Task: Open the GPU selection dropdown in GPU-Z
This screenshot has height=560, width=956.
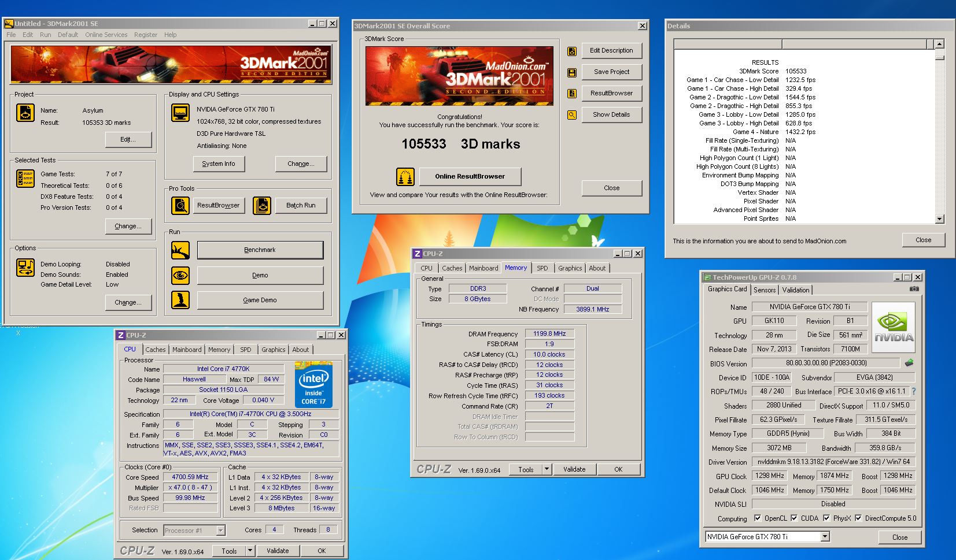Action: point(825,537)
